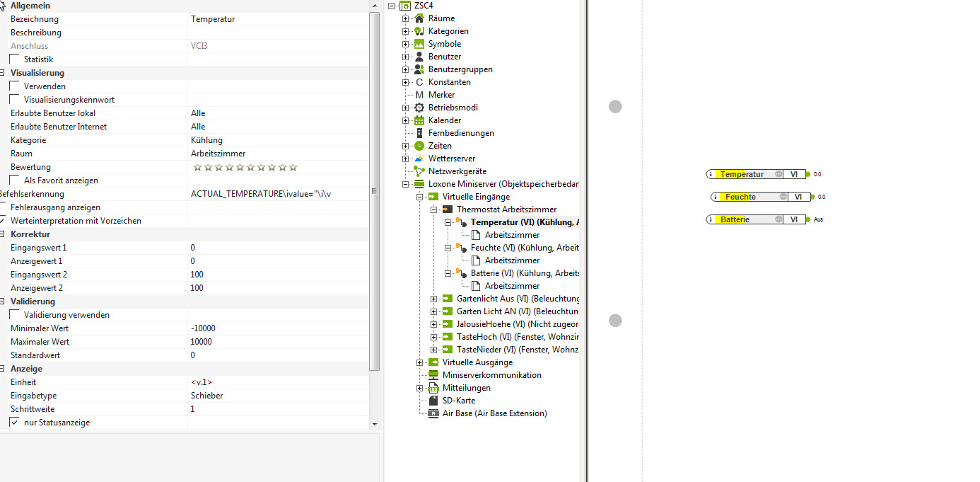980x482 pixels.
Task: Select Feuchte (VI) tree item
Action: click(525, 248)
